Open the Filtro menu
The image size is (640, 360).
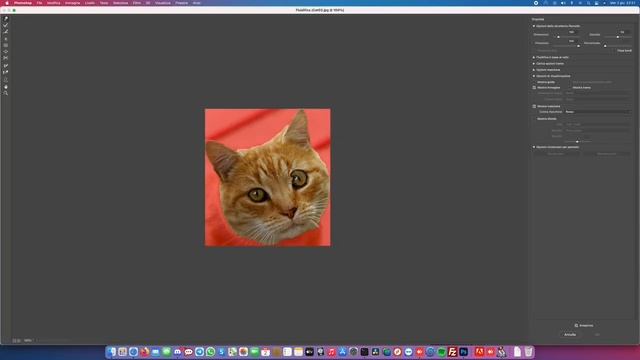[x=137, y=3]
